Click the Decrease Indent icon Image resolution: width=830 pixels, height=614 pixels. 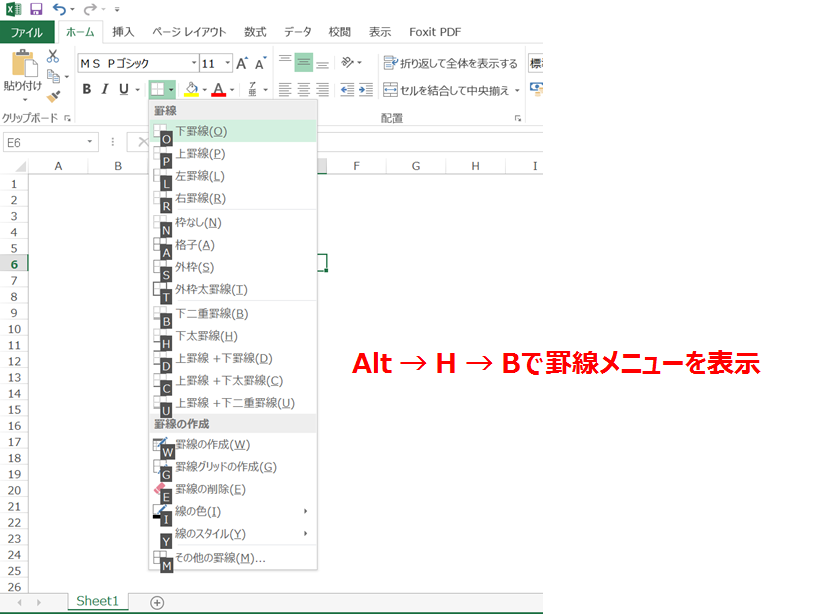pos(347,89)
